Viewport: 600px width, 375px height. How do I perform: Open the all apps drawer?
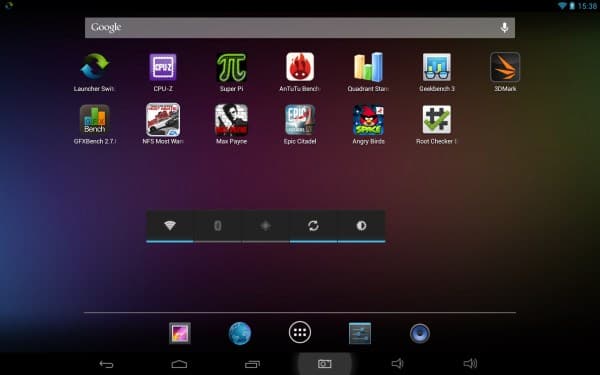[x=300, y=333]
